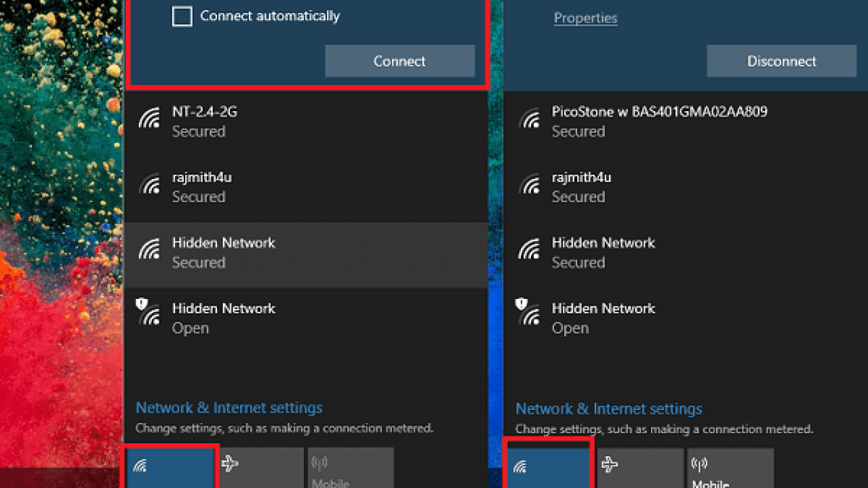This screenshot has height=488, width=868.
Task: Toggle Airplane mode tile in left panel
Action: (x=261, y=468)
